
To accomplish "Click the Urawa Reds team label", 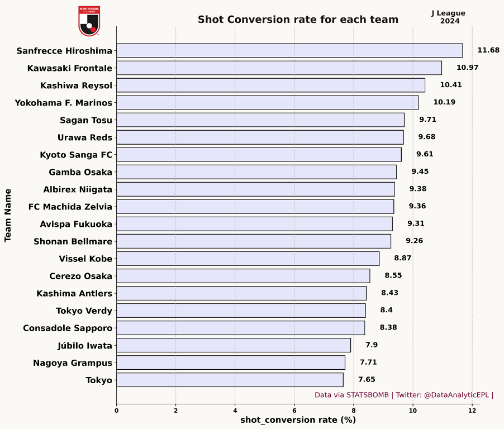I will point(84,137).
